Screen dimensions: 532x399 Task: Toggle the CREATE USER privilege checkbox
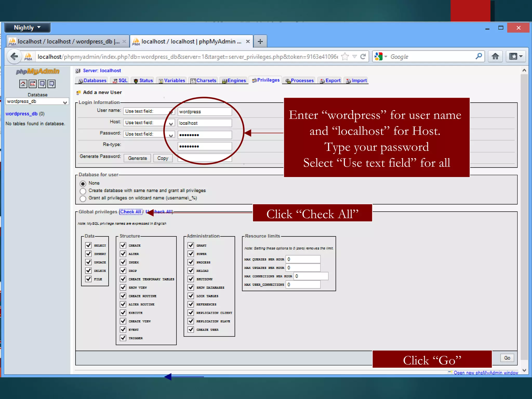[191, 329]
